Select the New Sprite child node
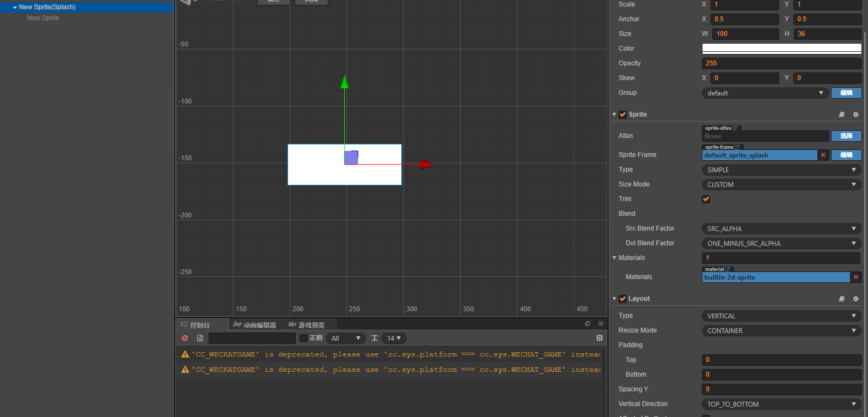 point(43,18)
